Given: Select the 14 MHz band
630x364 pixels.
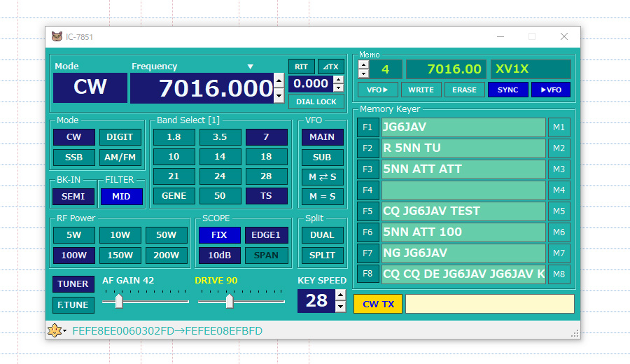Looking at the screenshot, I should click(220, 157).
